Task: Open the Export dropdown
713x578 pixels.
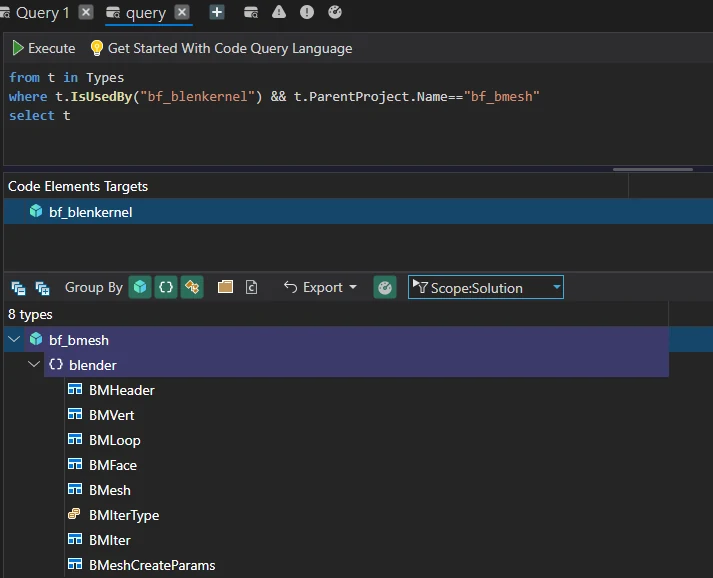Action: (320, 287)
